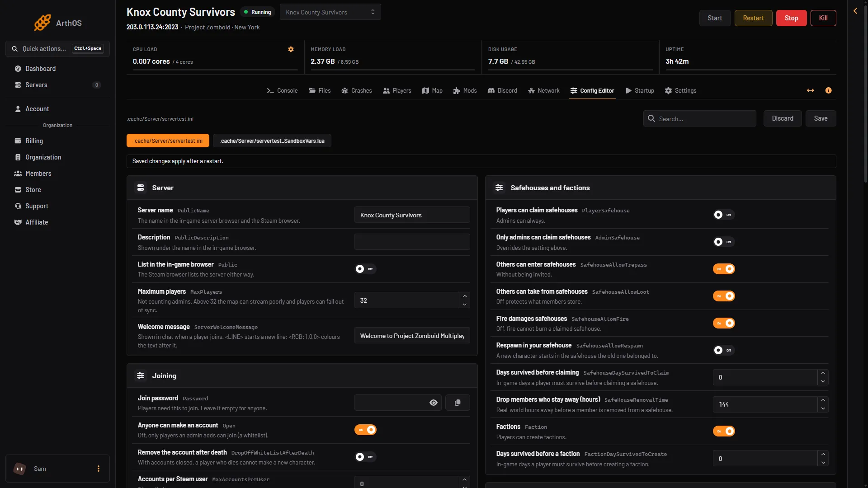Open the Organization page in the sidebar
This screenshot has width=868, height=488.
point(57,157)
